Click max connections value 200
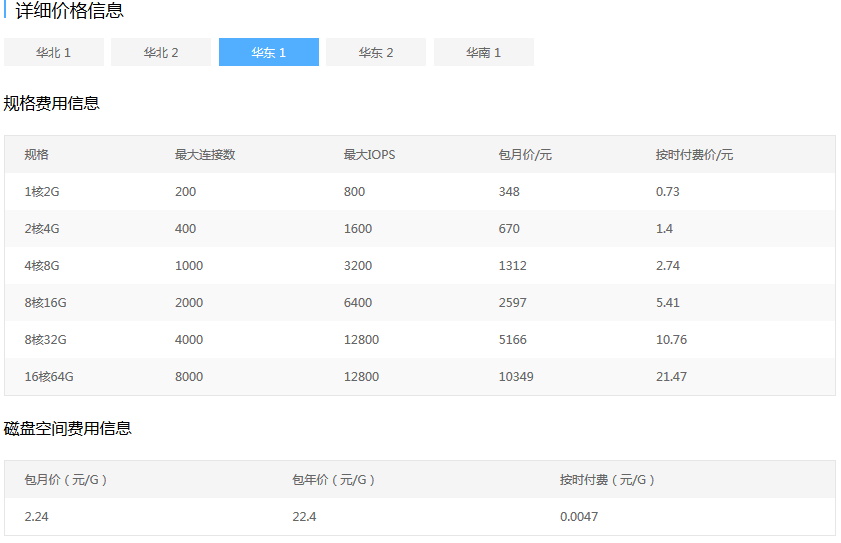 186,192
